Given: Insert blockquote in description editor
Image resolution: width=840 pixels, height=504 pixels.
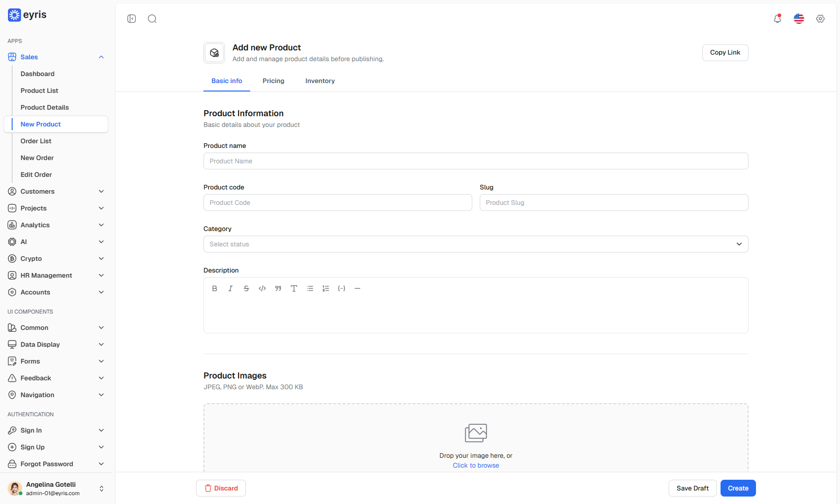Looking at the screenshot, I should 278,288.
